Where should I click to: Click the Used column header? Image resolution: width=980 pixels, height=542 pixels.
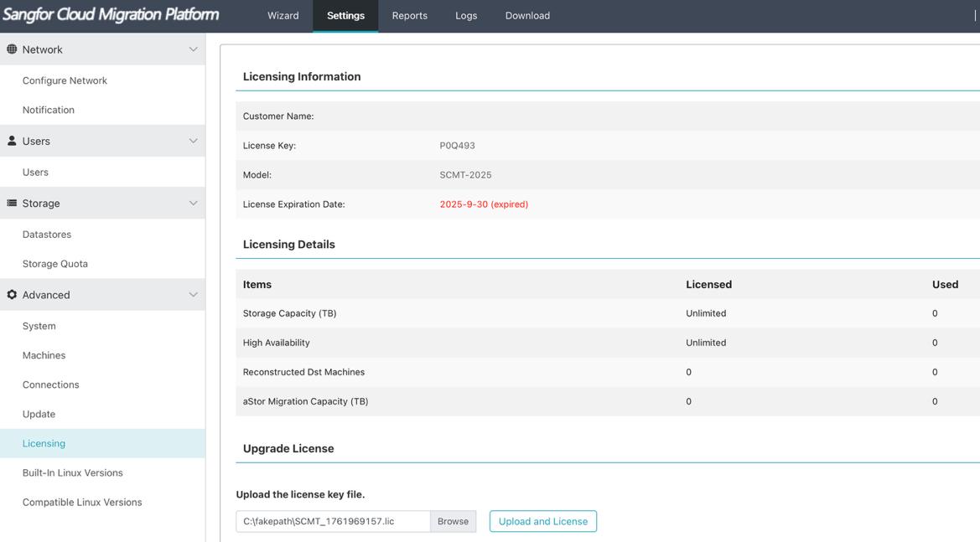[945, 284]
